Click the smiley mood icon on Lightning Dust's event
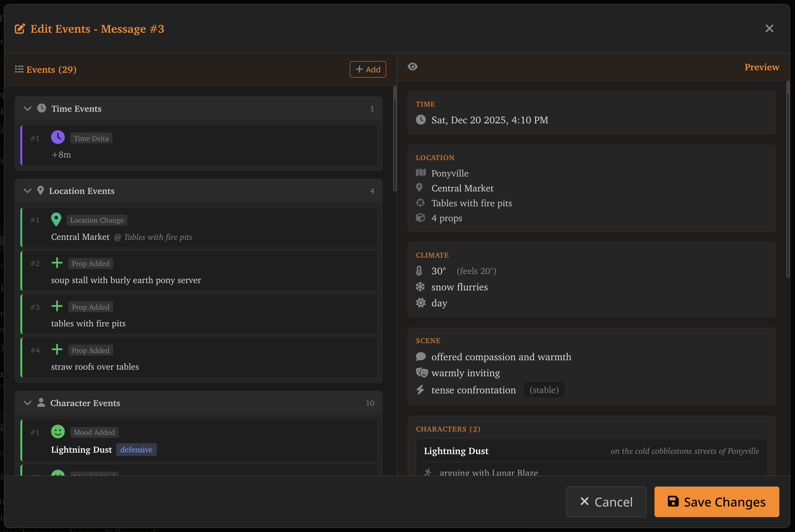Image resolution: width=795 pixels, height=532 pixels. point(58,432)
